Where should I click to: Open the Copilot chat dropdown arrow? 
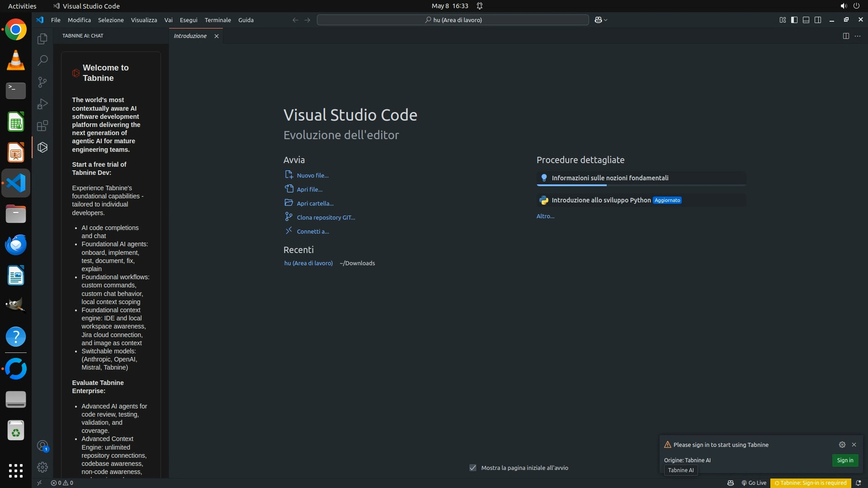tap(606, 20)
